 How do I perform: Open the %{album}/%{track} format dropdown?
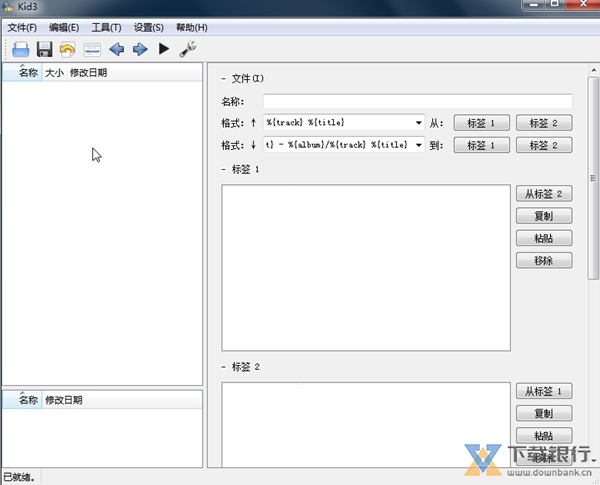coord(419,145)
